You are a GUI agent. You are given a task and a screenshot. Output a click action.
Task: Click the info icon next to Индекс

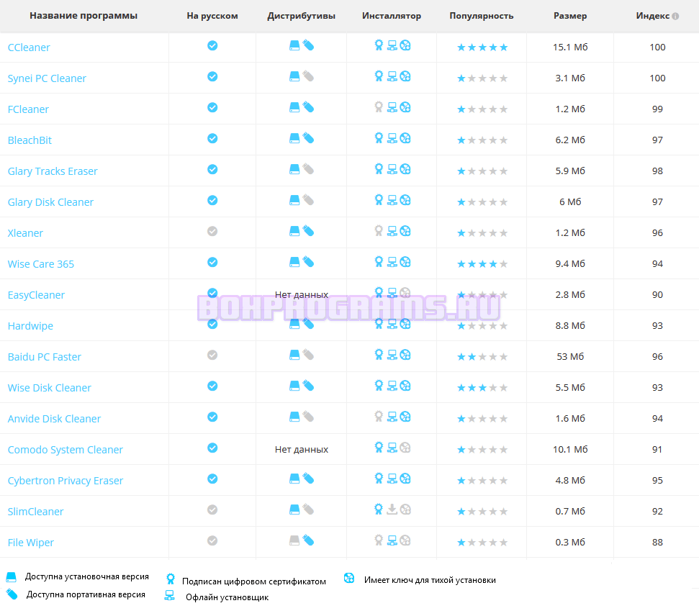click(x=675, y=16)
